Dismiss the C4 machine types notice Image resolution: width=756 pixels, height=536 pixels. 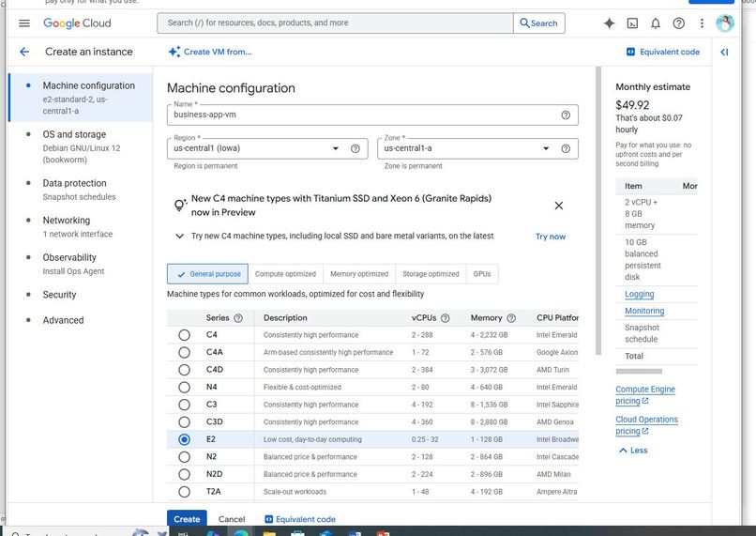(558, 206)
